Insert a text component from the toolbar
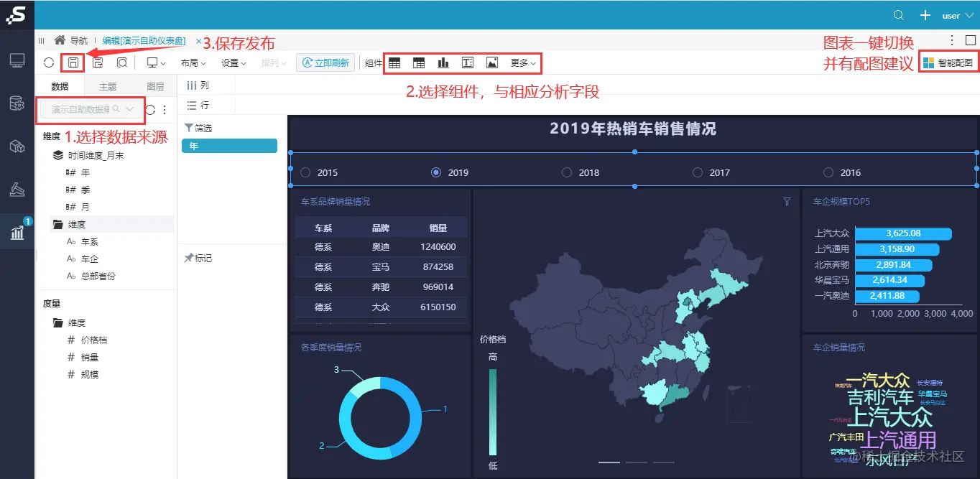 (x=467, y=62)
